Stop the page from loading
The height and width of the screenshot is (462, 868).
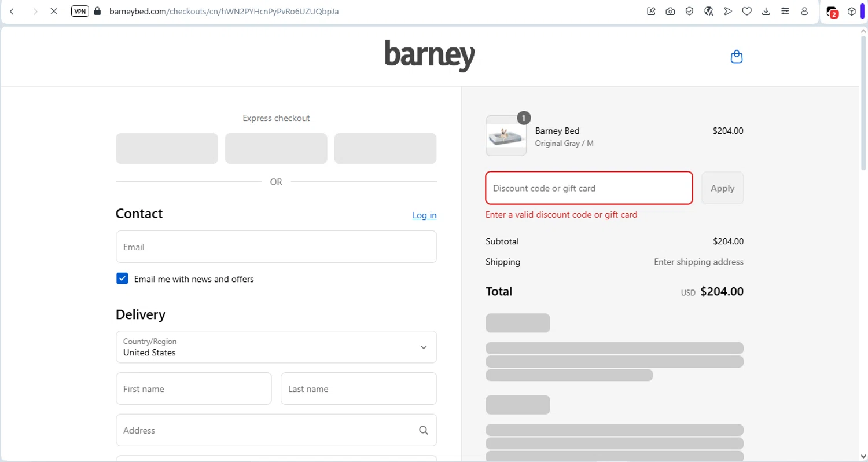pyautogui.click(x=54, y=11)
